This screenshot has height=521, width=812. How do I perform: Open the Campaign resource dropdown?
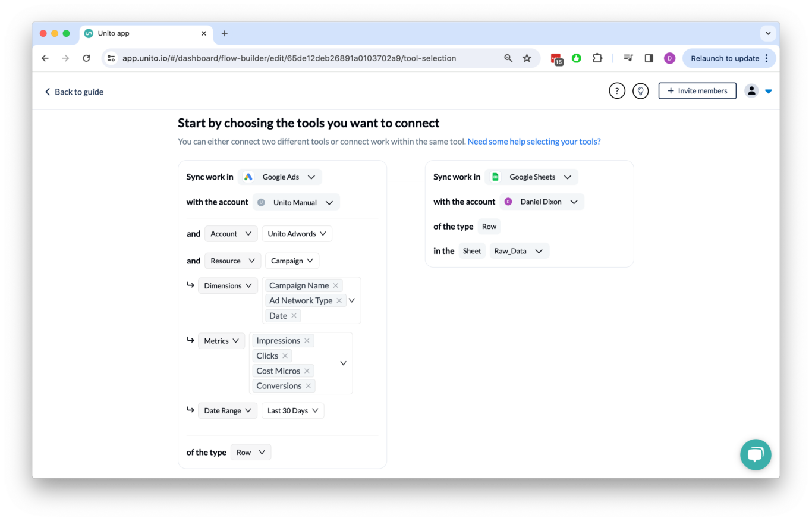click(x=292, y=260)
